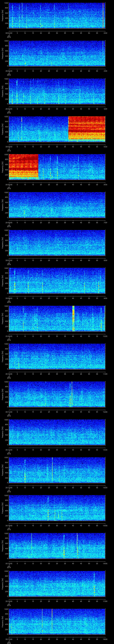The height and width of the screenshot is (644, 114).
Task: Click the 20:16:00 start time label
Action: (x=9, y=601)
